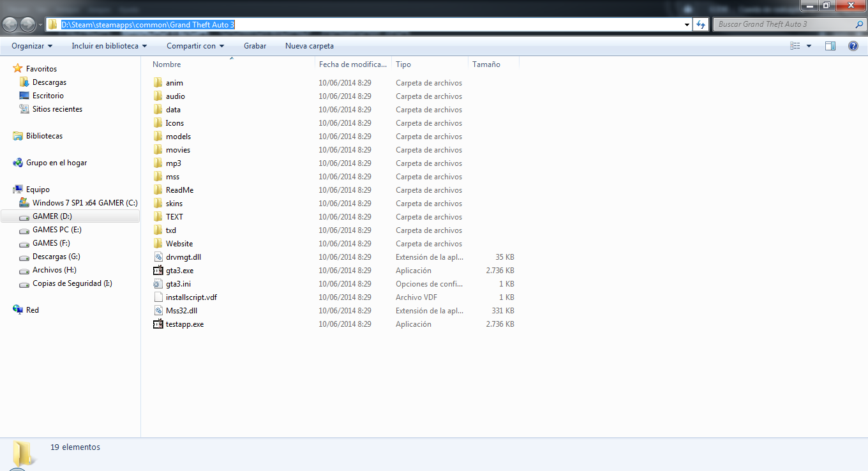Click the Refresh button beside the address bar
The height and width of the screenshot is (471, 868).
701,24
